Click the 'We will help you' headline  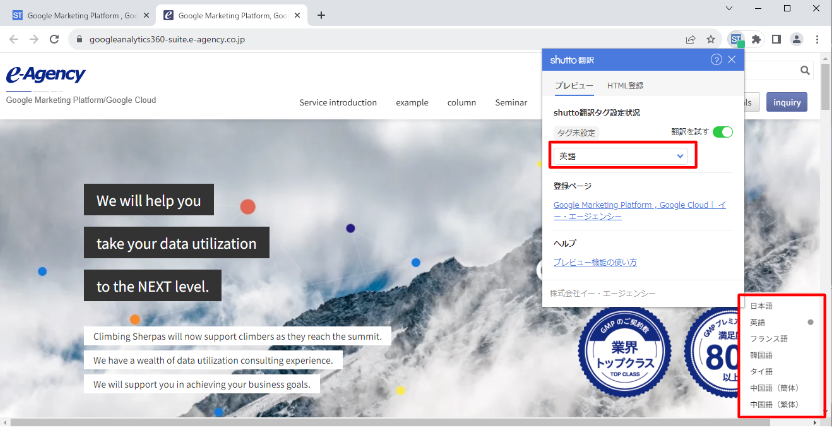(x=149, y=200)
